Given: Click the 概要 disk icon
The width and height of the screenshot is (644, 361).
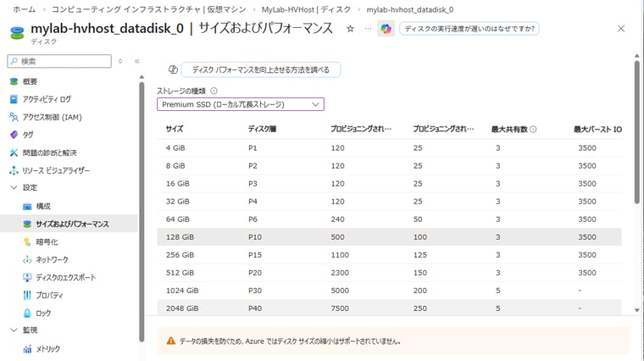Looking at the screenshot, I should [14, 81].
